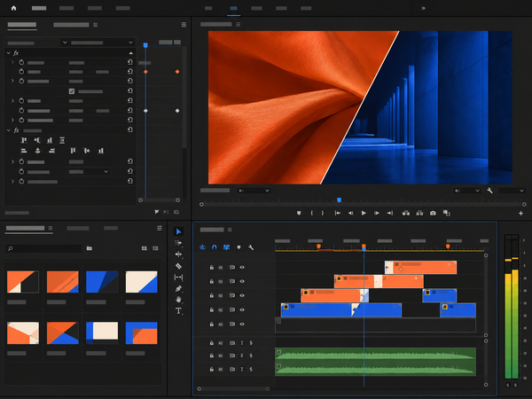
Task: Open Comparison View in Program monitor
Action: point(447,213)
